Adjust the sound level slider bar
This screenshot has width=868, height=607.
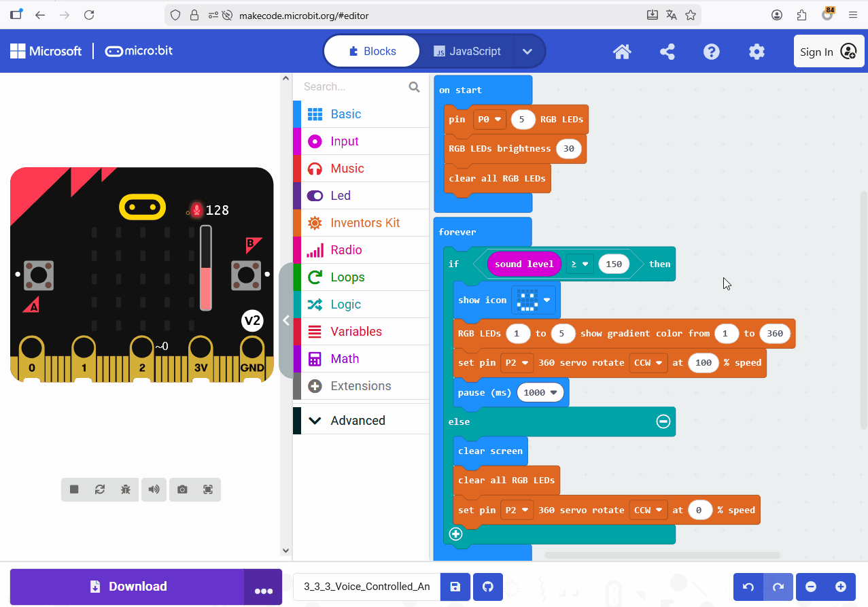(x=205, y=268)
